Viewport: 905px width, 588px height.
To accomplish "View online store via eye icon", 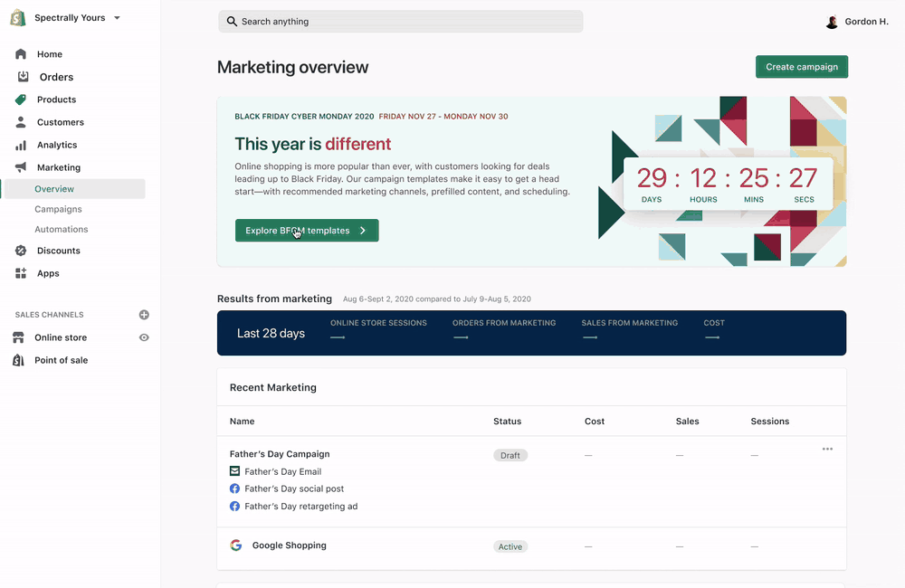I will tap(144, 337).
